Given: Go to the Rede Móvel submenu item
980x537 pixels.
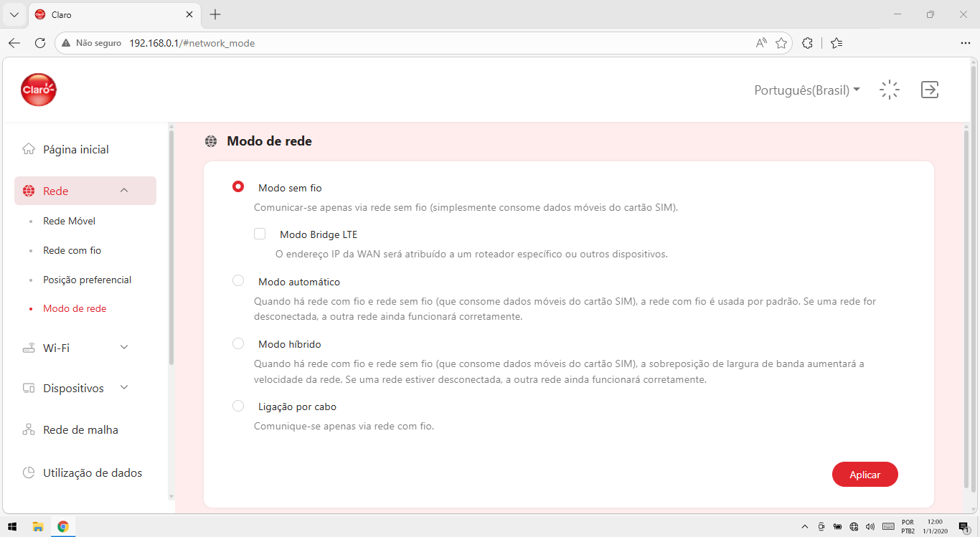Looking at the screenshot, I should click(69, 221).
